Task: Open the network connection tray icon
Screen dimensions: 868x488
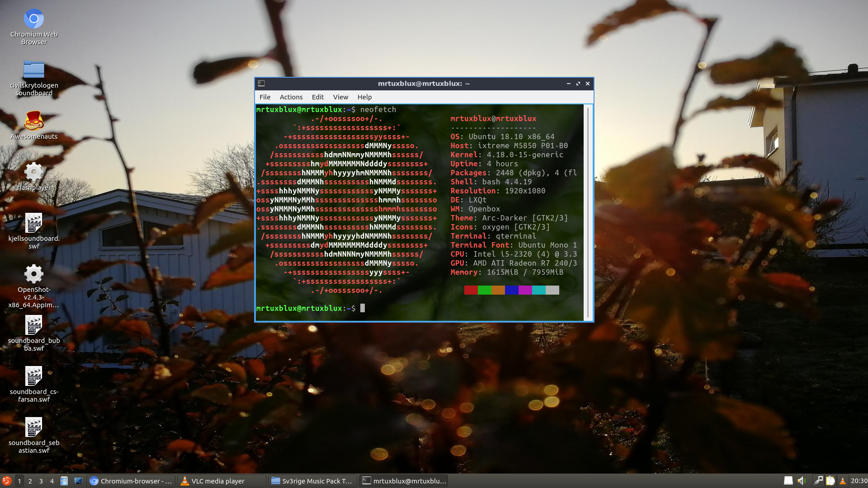Action: click(x=818, y=481)
